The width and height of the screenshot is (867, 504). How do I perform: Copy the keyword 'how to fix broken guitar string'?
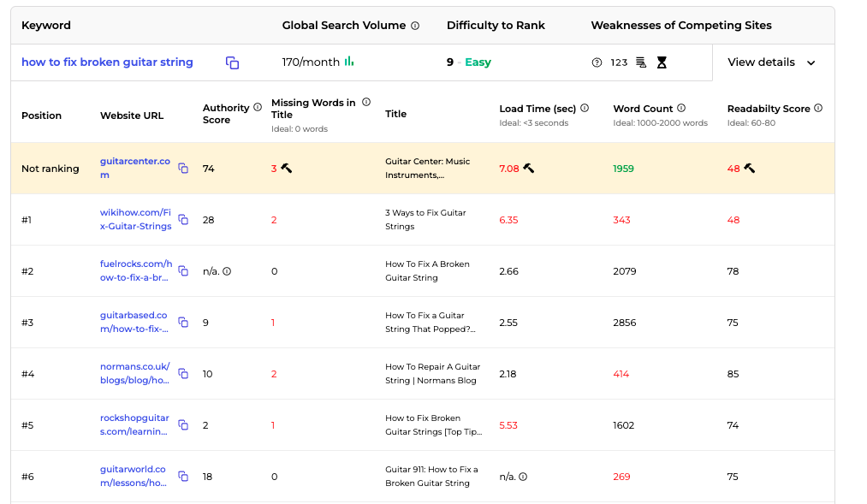[232, 63]
